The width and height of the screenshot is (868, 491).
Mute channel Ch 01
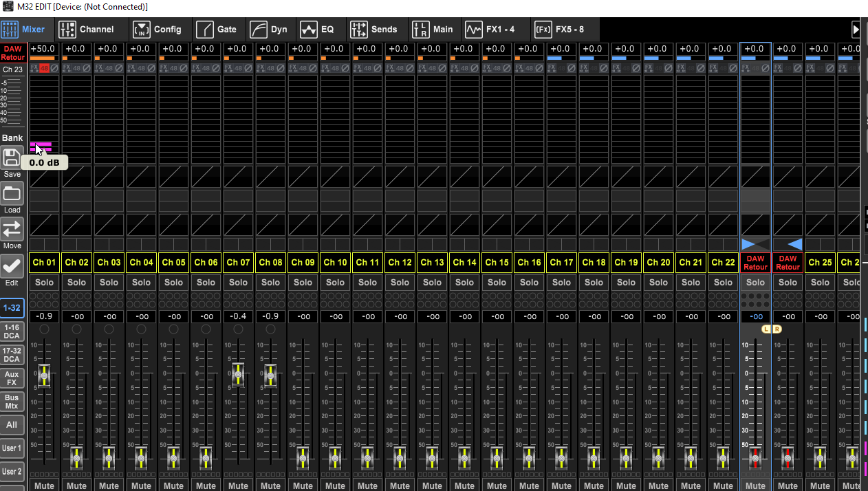tap(44, 485)
